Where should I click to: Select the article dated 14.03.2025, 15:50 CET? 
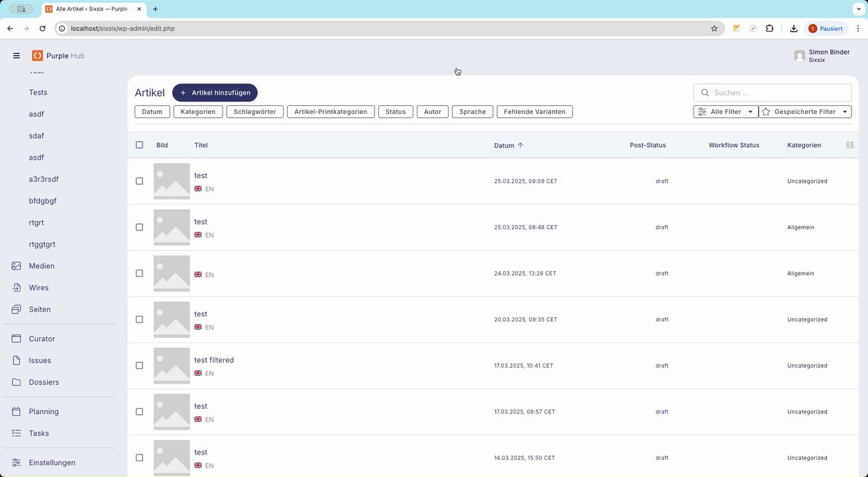[x=139, y=458]
